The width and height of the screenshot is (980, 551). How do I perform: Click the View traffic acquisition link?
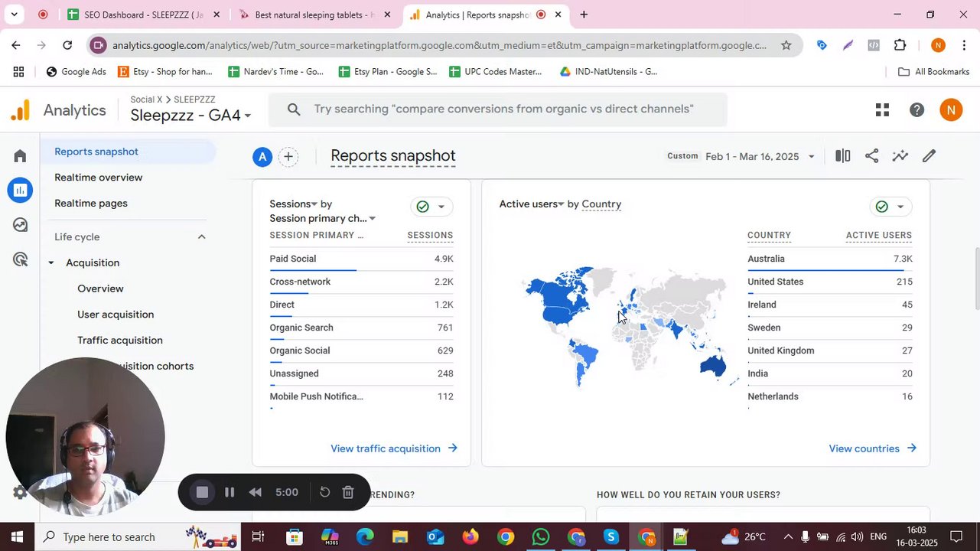(x=394, y=448)
